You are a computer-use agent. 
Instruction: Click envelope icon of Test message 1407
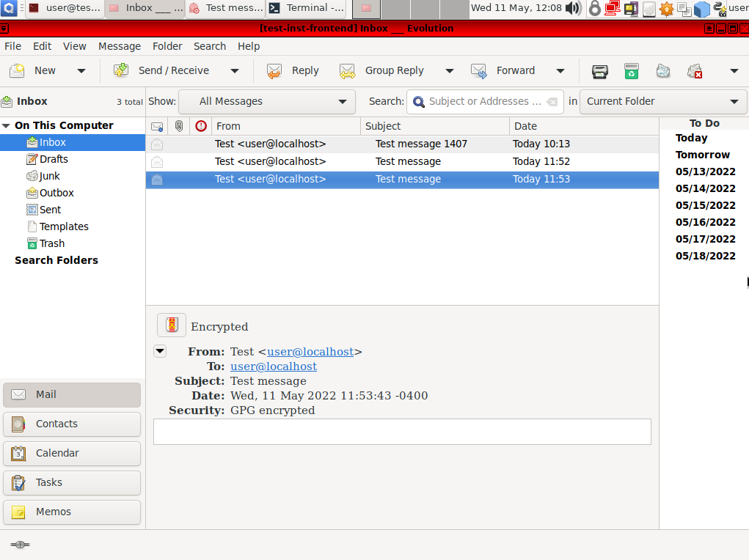pyautogui.click(x=157, y=144)
